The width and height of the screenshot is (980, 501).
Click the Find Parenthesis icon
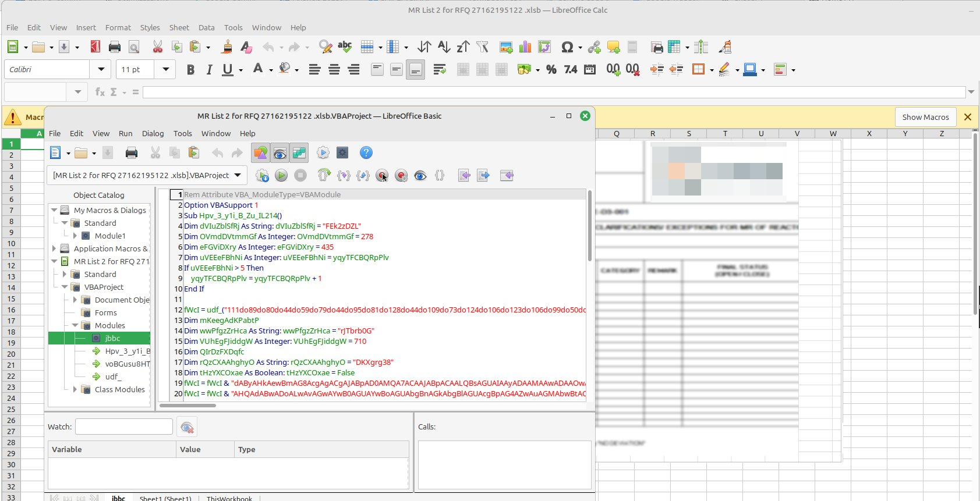(x=440, y=175)
